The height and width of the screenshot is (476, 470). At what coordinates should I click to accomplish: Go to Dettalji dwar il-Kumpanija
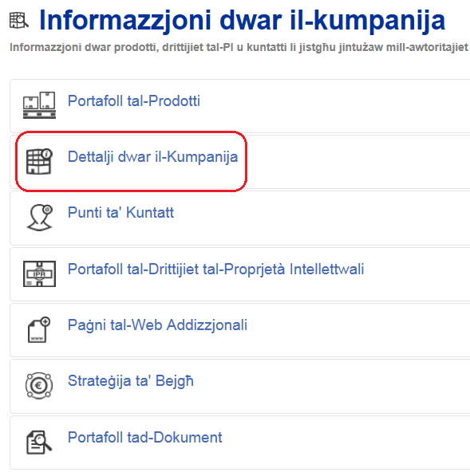(152, 157)
